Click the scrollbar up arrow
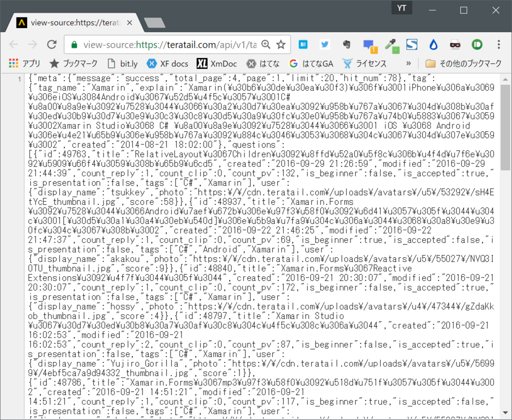Image resolution: width=512 pixels, height=420 pixels. coord(505,79)
